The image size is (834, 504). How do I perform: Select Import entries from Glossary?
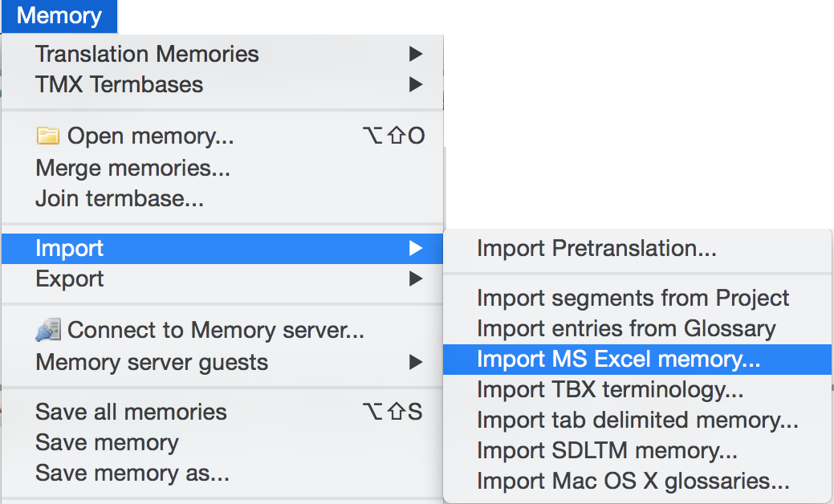pos(626,328)
